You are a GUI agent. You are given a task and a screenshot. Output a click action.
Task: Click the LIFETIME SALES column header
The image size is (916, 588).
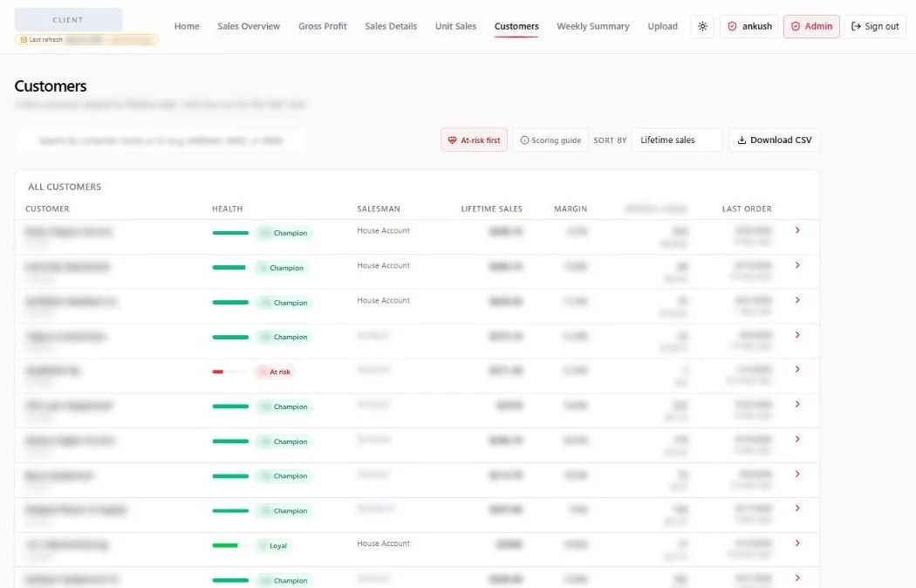pyautogui.click(x=491, y=209)
